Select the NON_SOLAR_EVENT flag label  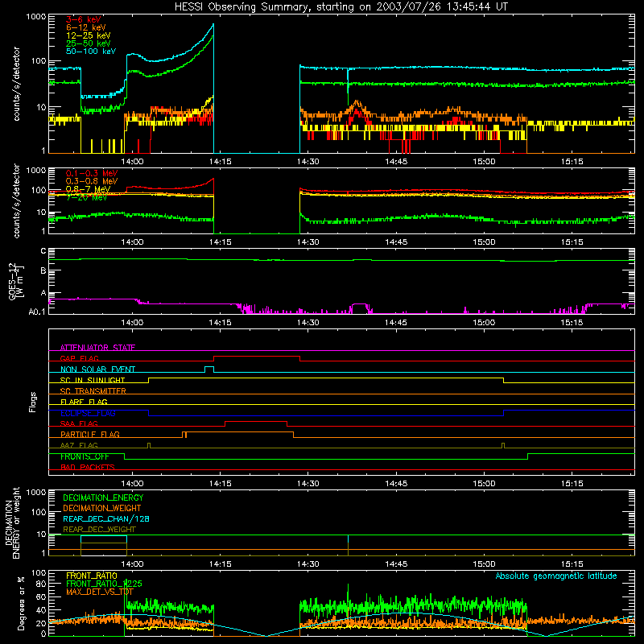(x=97, y=369)
